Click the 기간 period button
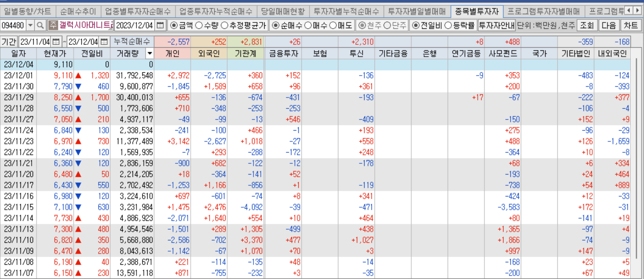This screenshot has width=644, height=279. coord(9,42)
